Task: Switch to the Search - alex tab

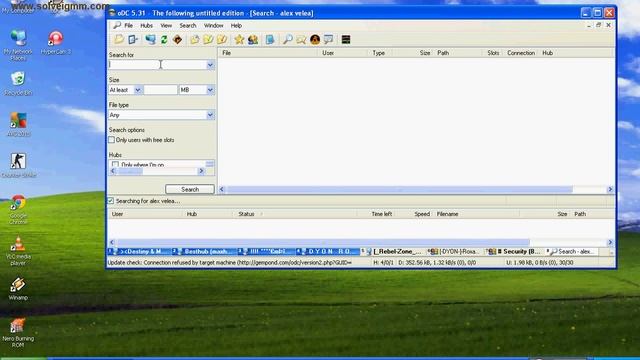Action: click(572, 251)
